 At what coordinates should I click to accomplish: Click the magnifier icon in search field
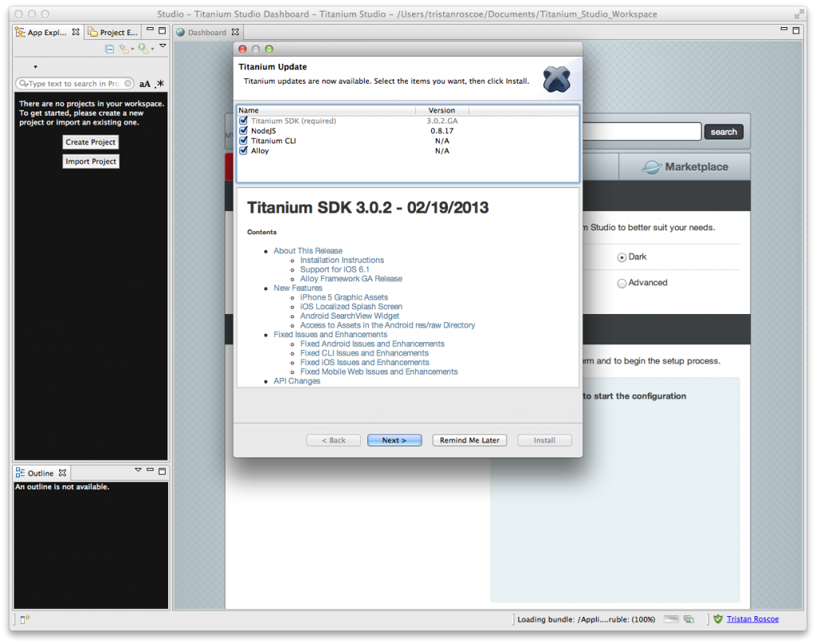23,84
